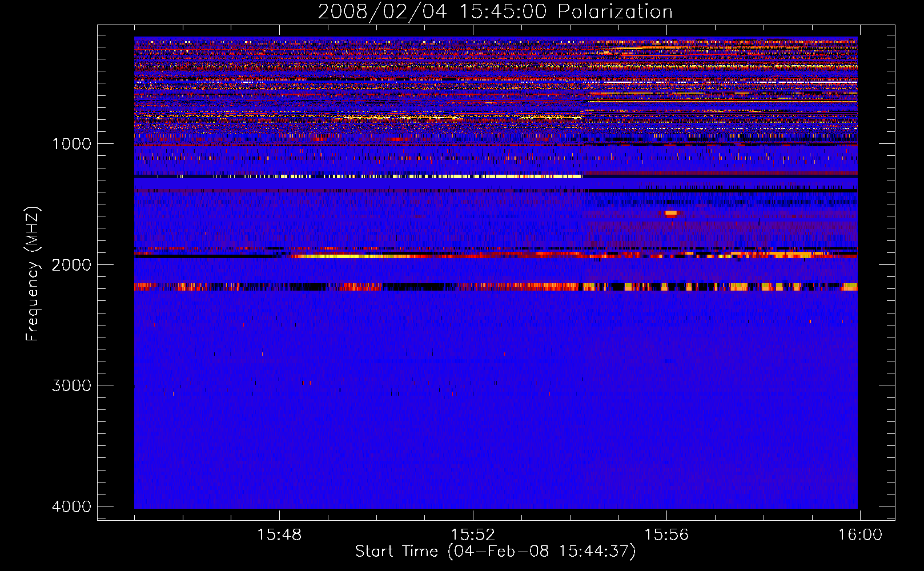The height and width of the screenshot is (571, 924).
Task: Click the white interference band near 1300 MHz
Action: click(358, 176)
